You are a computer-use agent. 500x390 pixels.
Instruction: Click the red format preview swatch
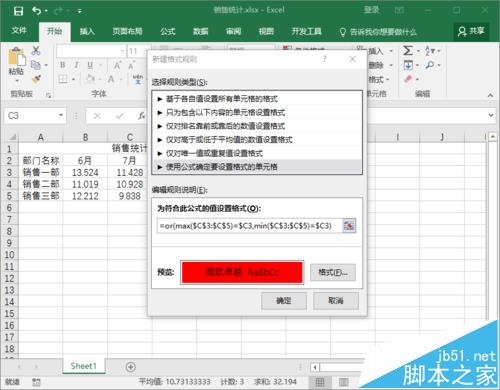click(x=242, y=272)
